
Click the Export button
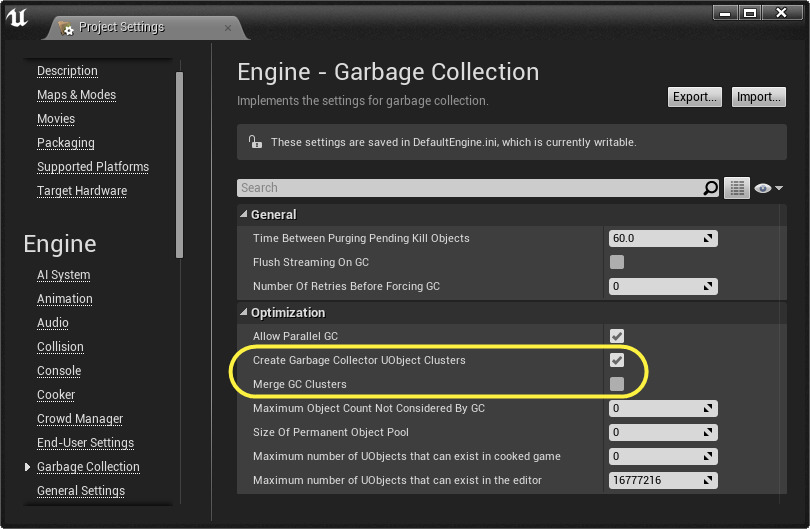[695, 97]
